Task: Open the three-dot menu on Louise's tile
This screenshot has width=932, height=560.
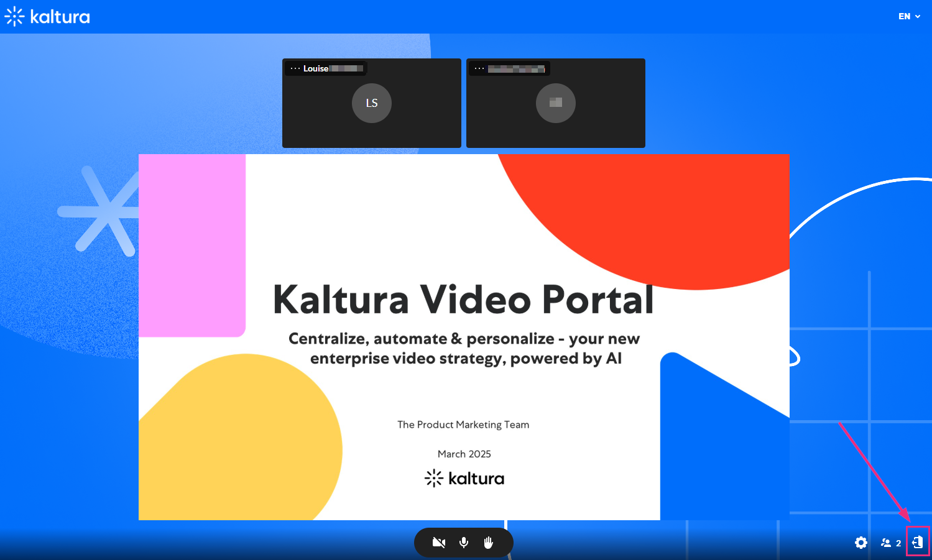Action: click(295, 68)
